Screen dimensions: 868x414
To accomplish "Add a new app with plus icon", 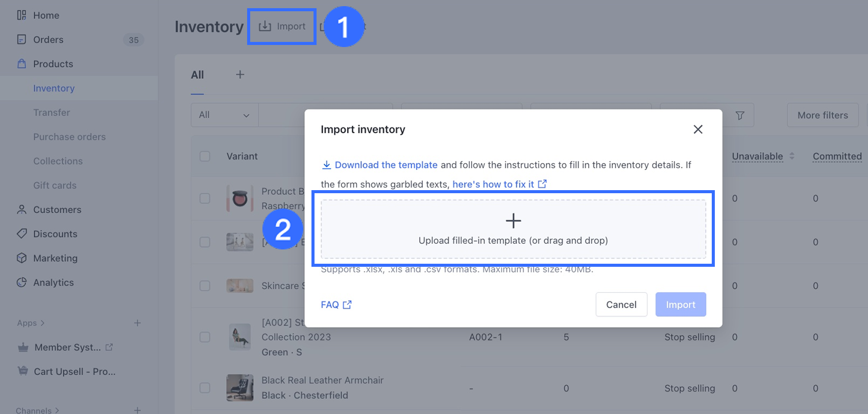I will click(x=137, y=323).
